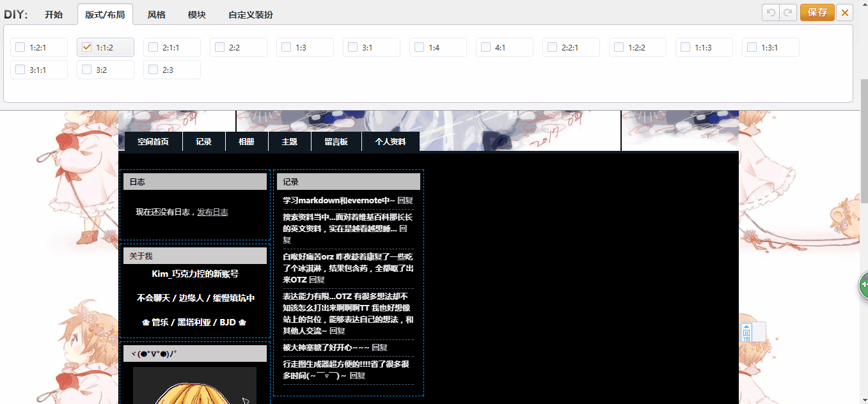Open 记录 in the navigation bar
Screen dimensions: 868x404
204,142
